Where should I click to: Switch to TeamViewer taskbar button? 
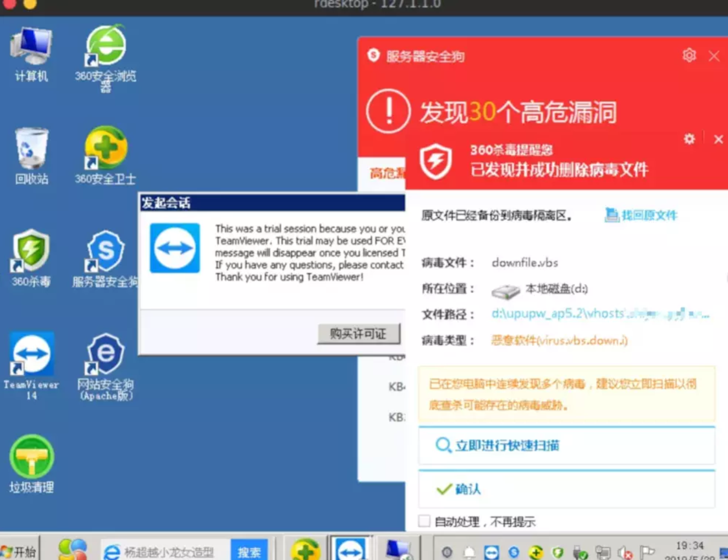click(350, 550)
